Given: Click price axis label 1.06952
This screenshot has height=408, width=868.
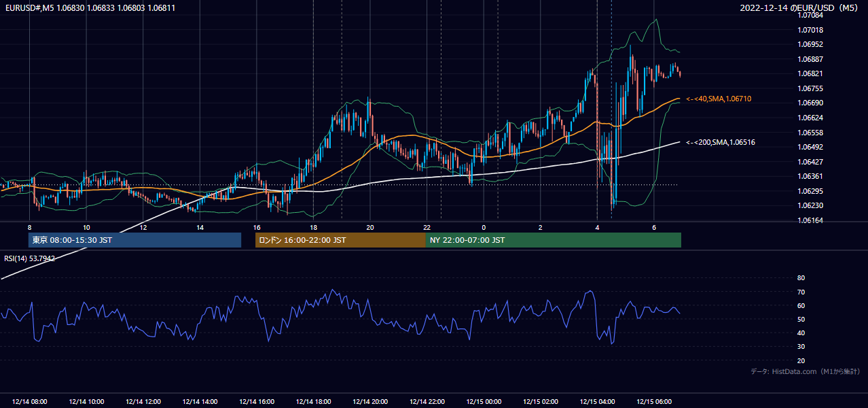Looking at the screenshot, I should pos(810,44).
